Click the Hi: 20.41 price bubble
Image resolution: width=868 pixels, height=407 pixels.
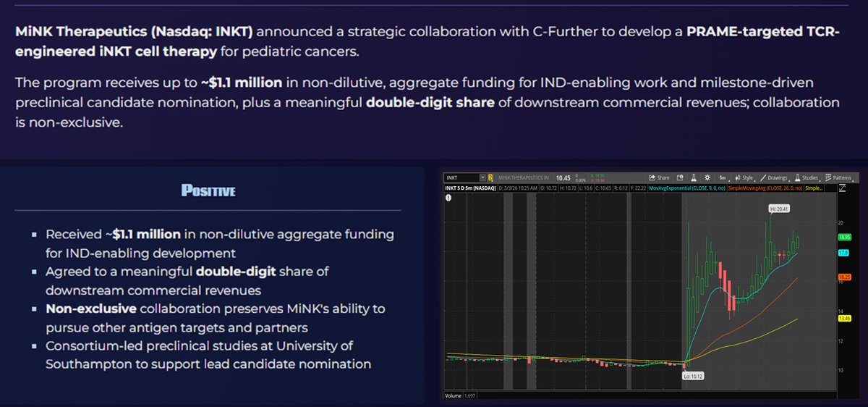780,208
